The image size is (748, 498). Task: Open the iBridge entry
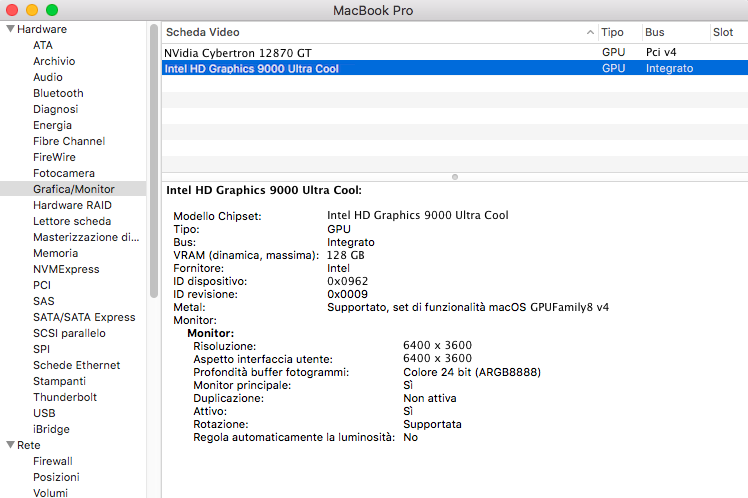click(x=51, y=429)
